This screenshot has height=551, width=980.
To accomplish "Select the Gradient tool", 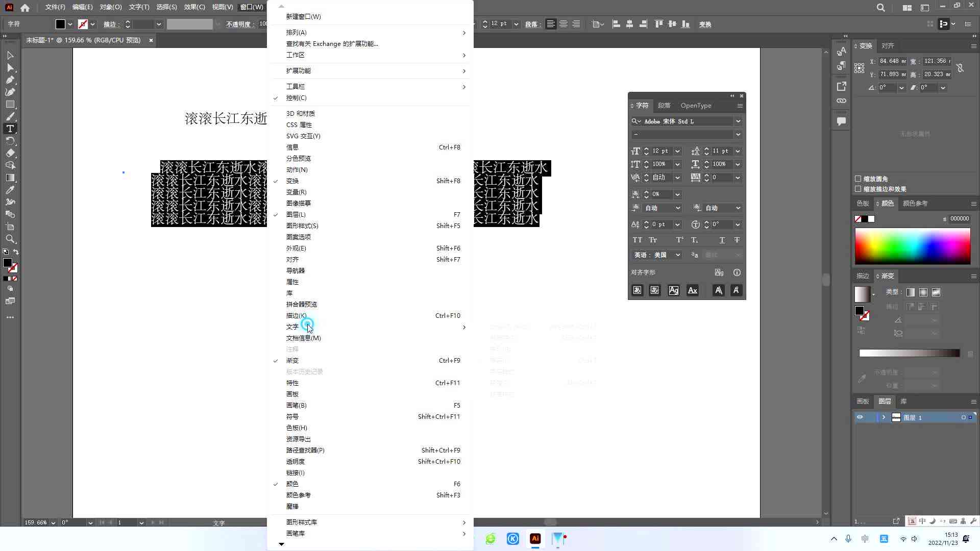I will click(x=10, y=178).
